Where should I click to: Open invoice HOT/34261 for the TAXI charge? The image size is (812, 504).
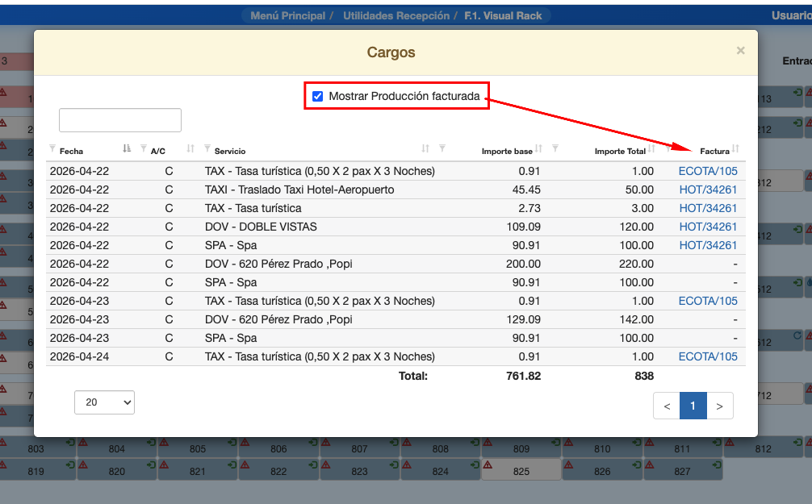tap(708, 190)
